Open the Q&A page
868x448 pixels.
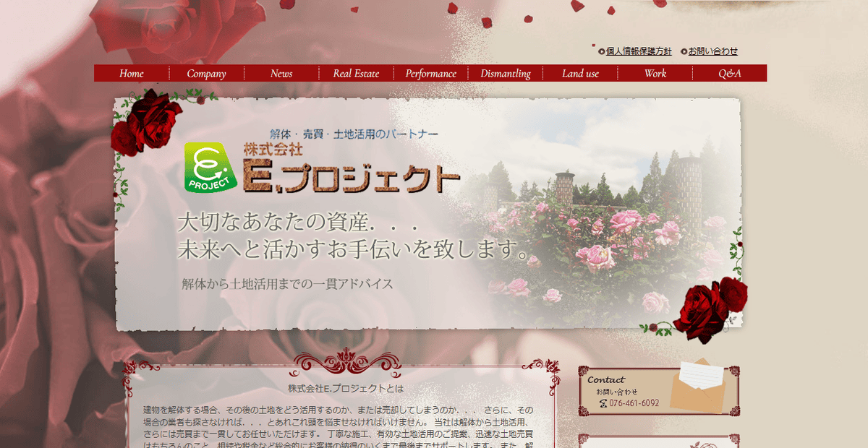click(731, 73)
